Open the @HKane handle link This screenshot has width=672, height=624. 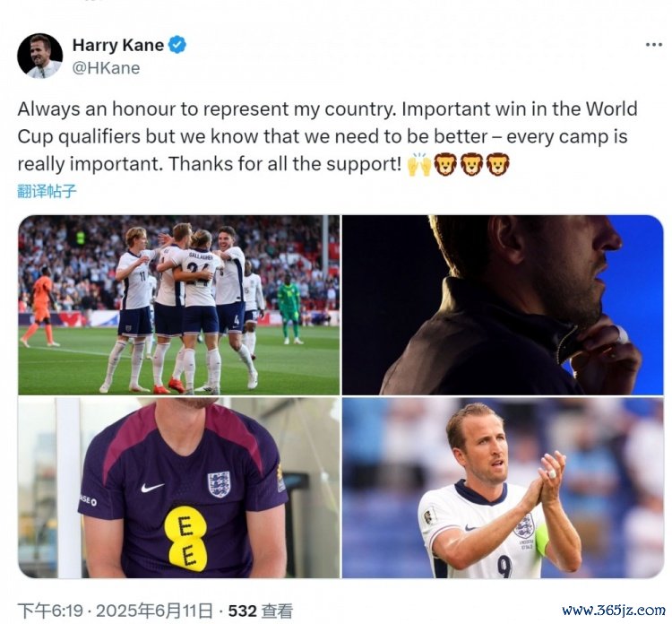(106, 68)
